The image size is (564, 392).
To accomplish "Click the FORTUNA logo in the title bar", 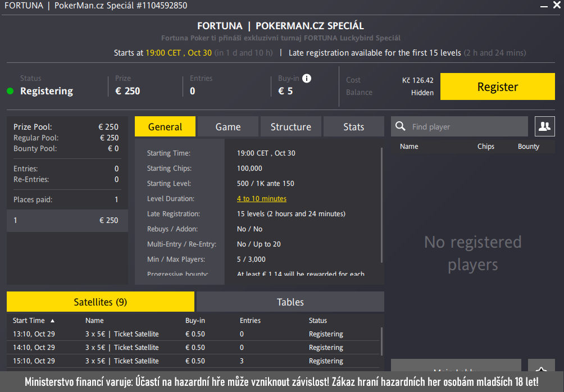I will click(24, 6).
